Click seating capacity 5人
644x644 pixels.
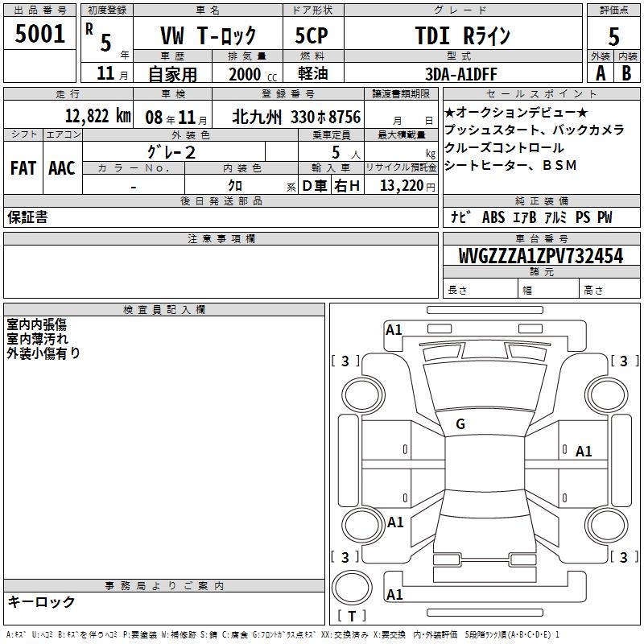(346, 153)
